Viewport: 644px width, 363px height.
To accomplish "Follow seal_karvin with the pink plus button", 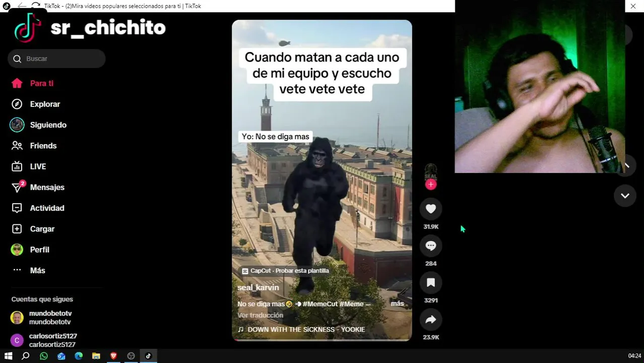I will click(431, 185).
